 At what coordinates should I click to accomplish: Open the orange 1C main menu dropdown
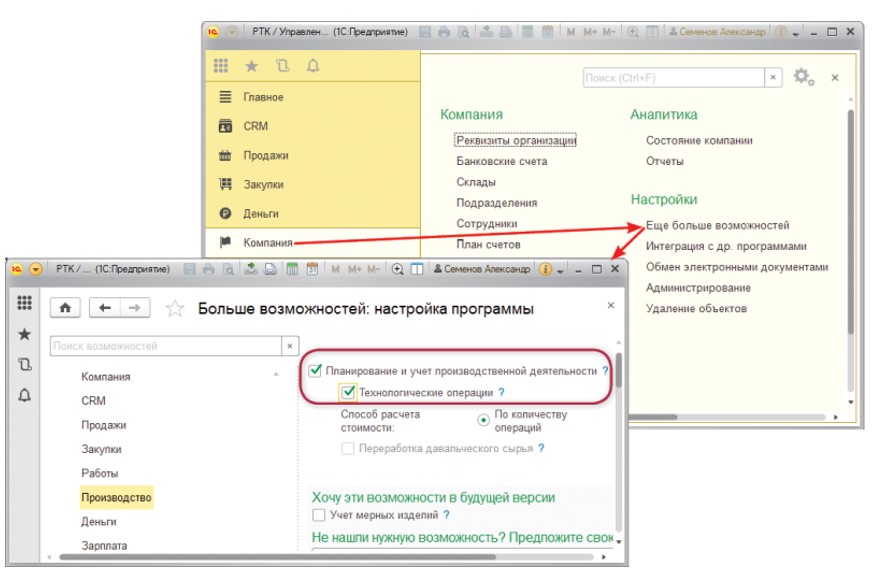(x=36, y=269)
